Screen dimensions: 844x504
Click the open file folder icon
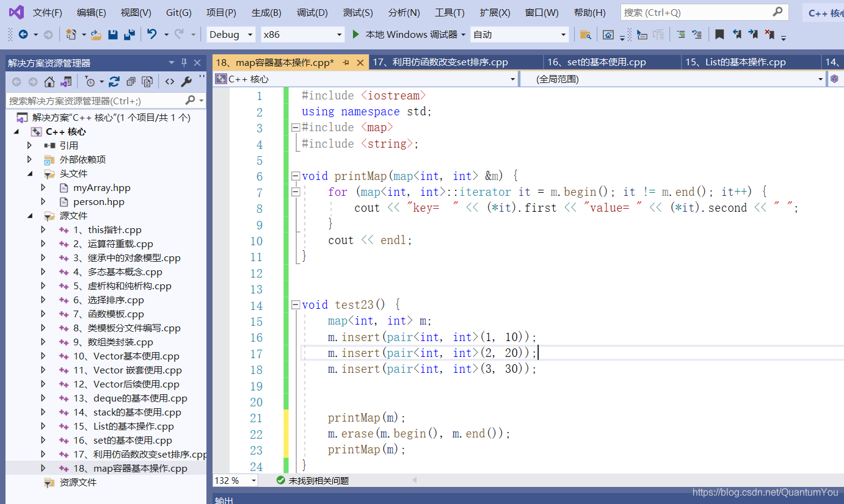tap(96, 35)
